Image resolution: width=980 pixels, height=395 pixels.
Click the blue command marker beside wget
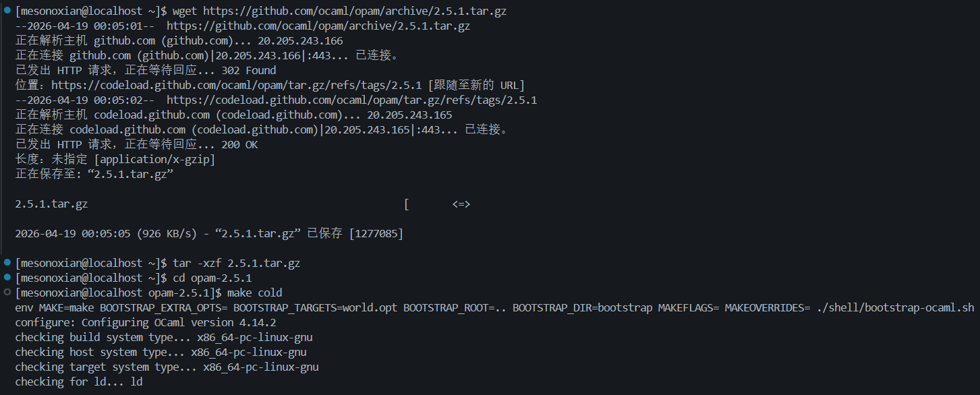[7, 11]
